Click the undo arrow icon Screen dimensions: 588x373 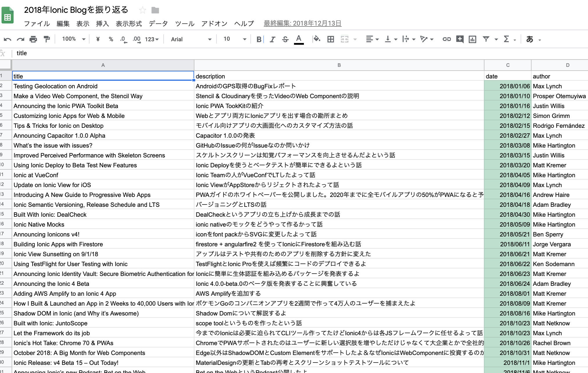point(8,39)
